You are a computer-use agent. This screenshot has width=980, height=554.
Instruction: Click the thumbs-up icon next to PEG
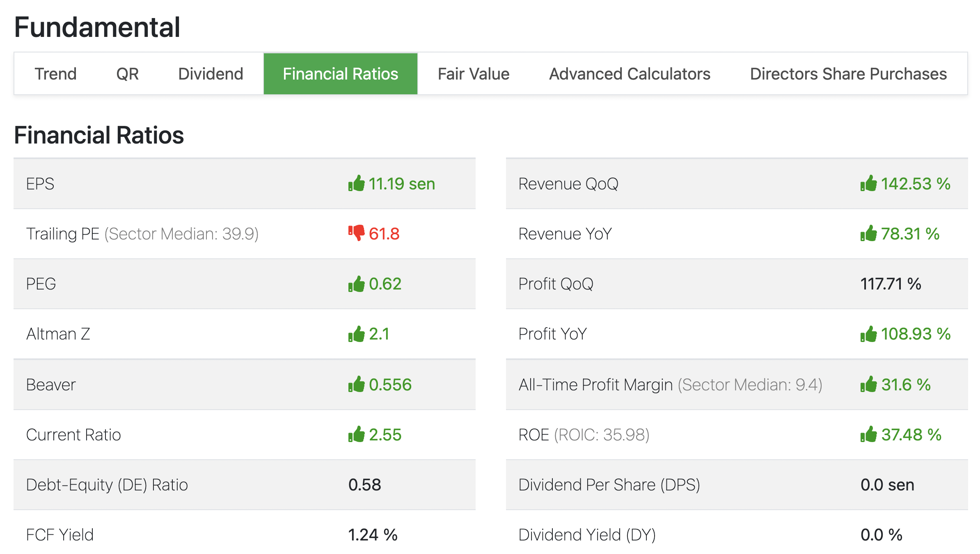(x=356, y=284)
